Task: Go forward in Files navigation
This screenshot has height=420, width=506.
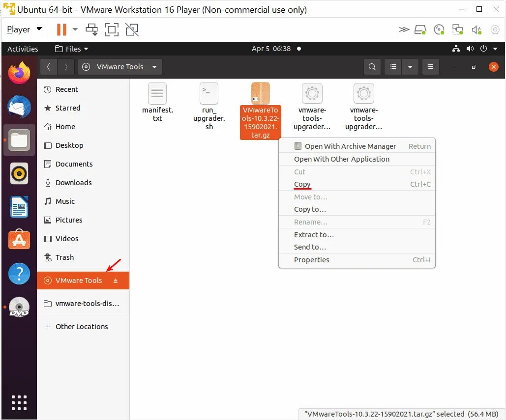Action: (66, 67)
